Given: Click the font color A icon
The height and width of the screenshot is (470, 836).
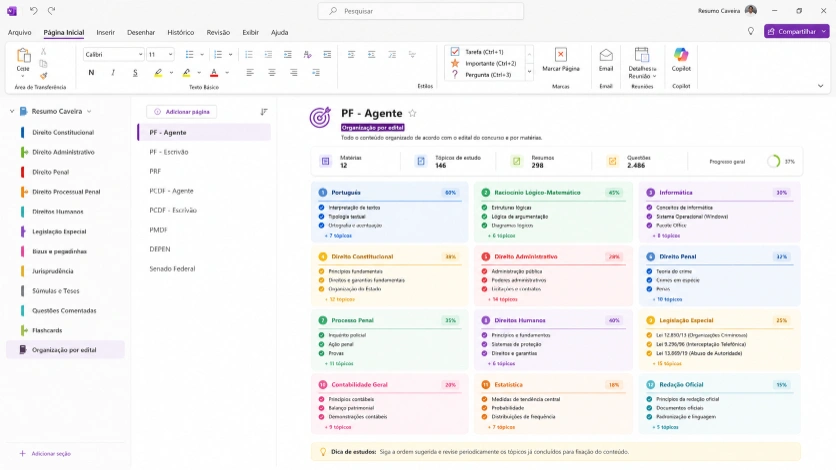Looking at the screenshot, I should click(214, 72).
